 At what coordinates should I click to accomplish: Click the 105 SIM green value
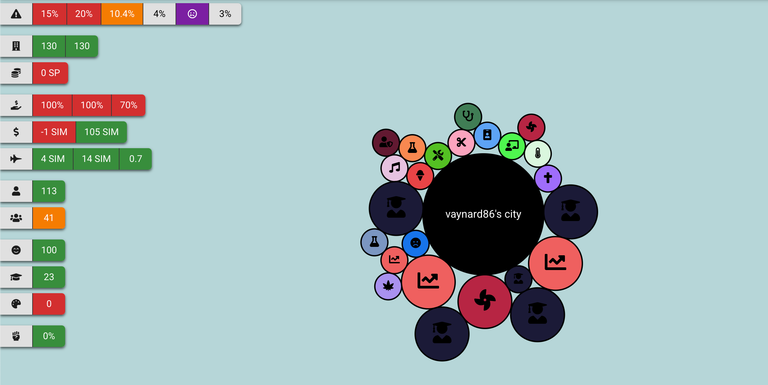pos(101,132)
